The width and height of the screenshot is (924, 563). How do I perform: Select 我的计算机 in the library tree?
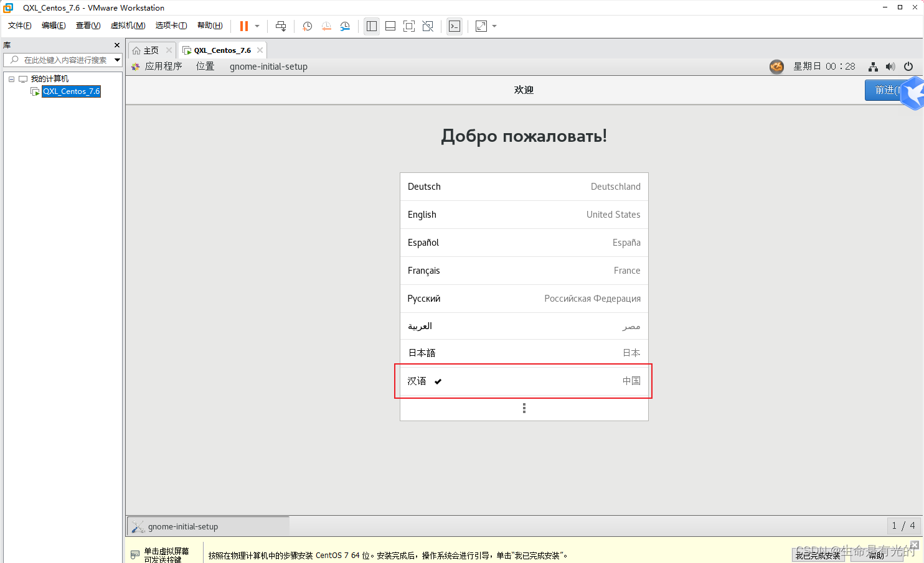(x=50, y=79)
